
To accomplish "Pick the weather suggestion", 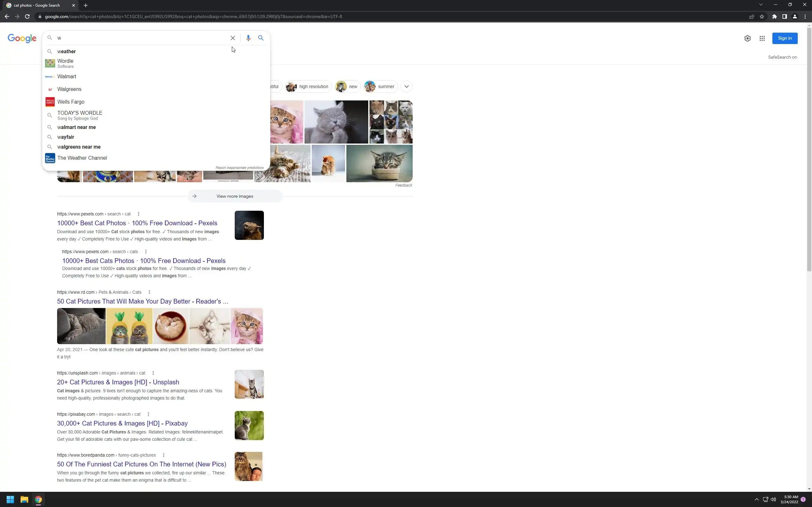I will coord(66,52).
